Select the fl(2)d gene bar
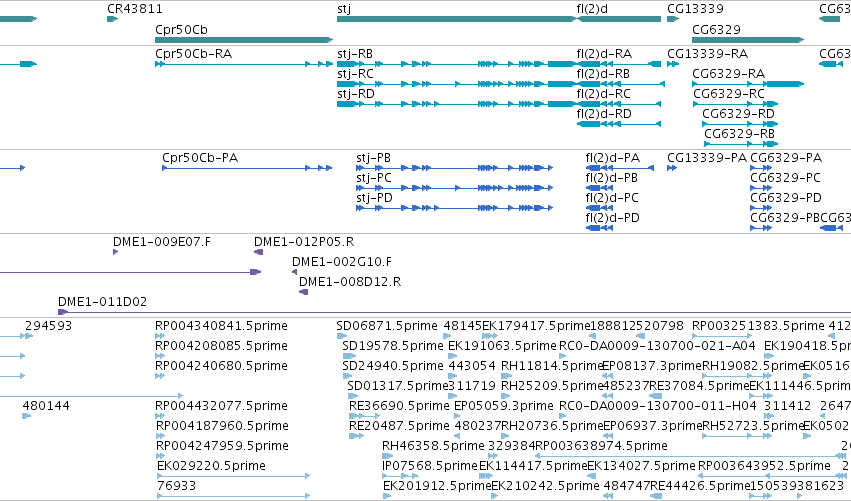This screenshot has height=501, width=851. click(x=619, y=19)
